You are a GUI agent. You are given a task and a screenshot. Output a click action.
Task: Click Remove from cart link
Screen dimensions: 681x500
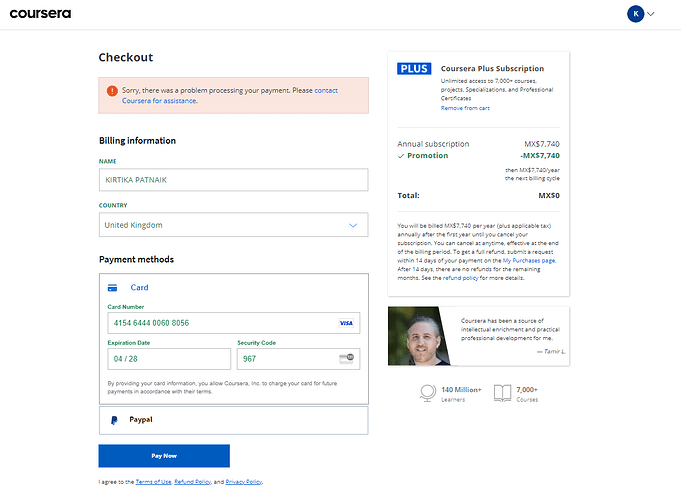tap(465, 108)
